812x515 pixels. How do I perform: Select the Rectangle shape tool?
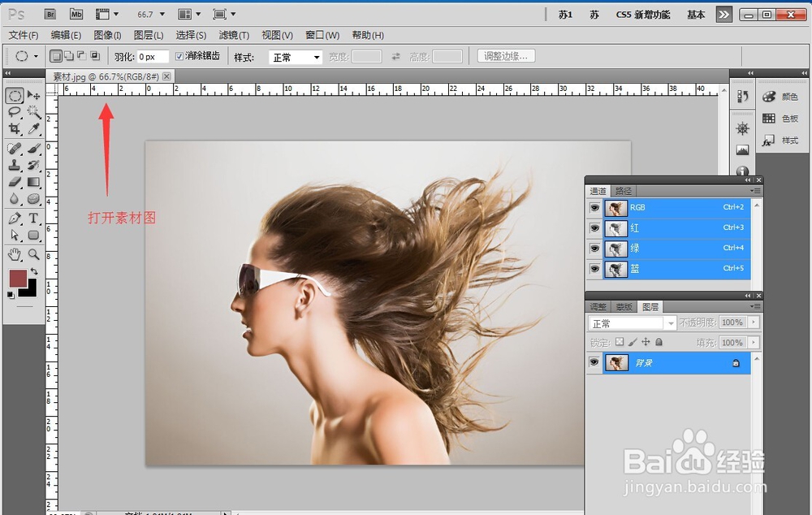click(x=33, y=236)
